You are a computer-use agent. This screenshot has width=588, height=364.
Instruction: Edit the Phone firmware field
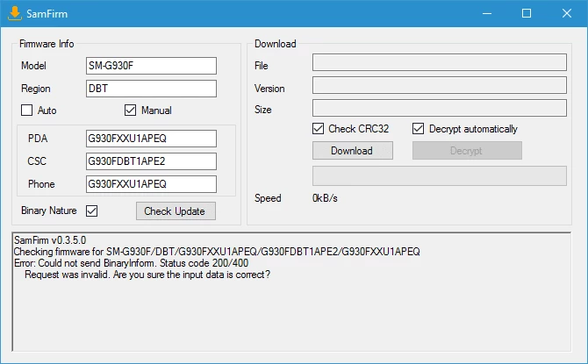tap(150, 184)
